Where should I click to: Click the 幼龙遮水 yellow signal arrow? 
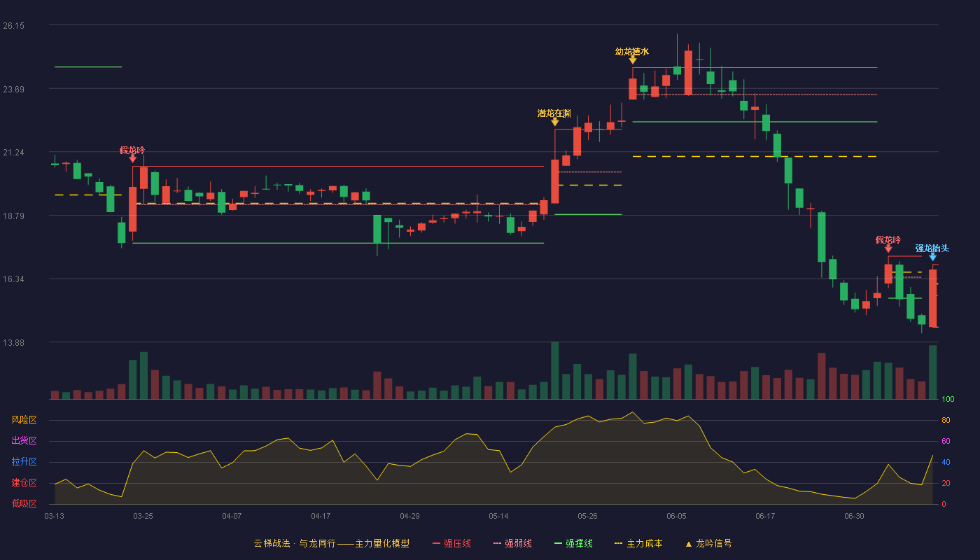pos(633,60)
